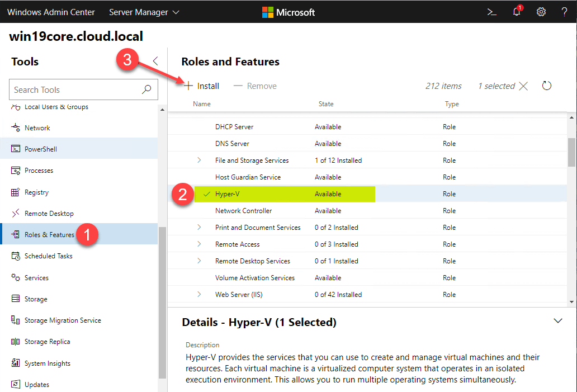Clear the current selection with the X
Viewport: 577px width, 392px height.
coord(523,86)
